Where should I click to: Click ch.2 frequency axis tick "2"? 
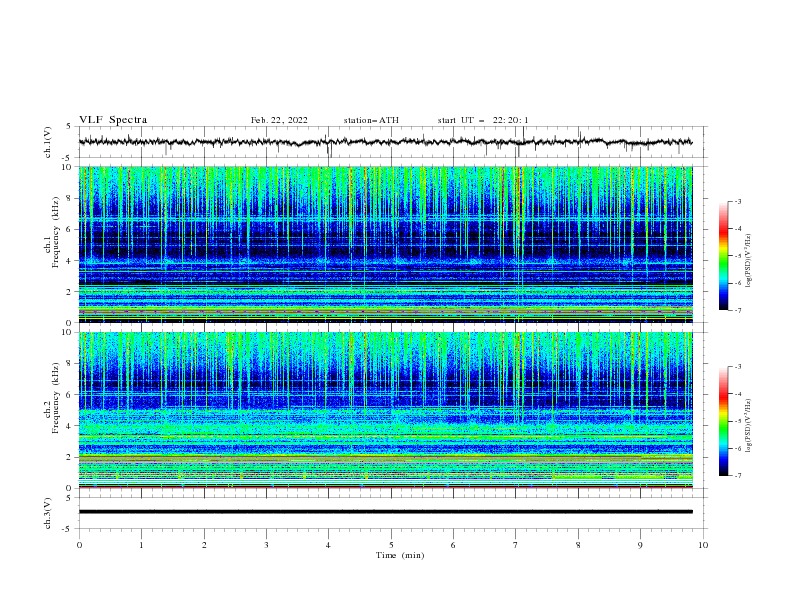[x=70, y=457]
